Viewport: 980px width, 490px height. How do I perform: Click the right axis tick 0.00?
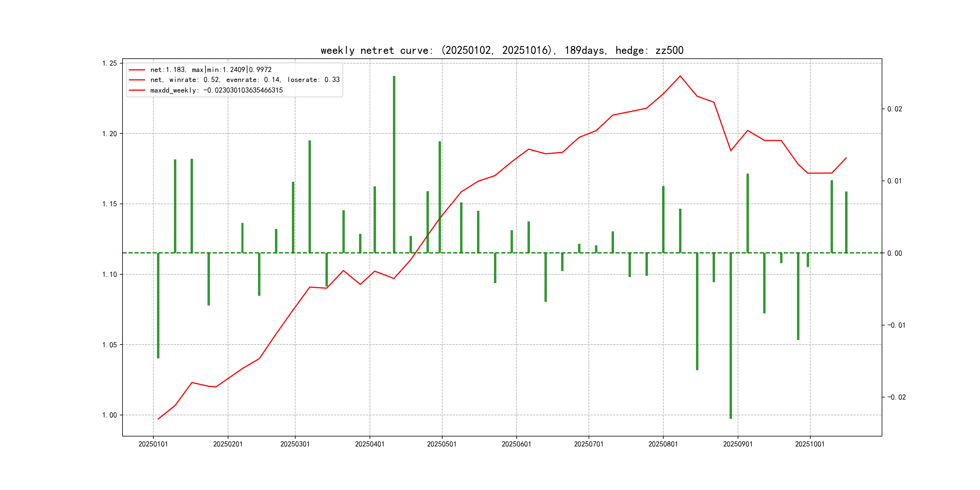click(894, 253)
